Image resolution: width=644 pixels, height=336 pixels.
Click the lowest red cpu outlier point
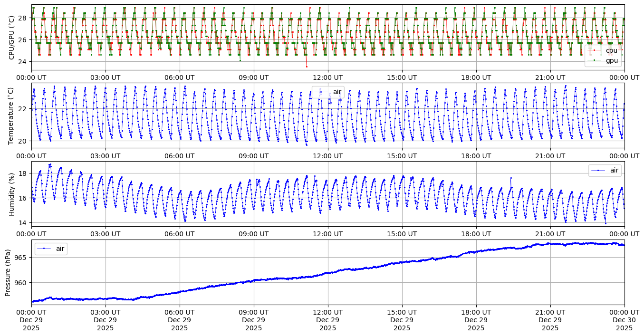[x=307, y=67]
